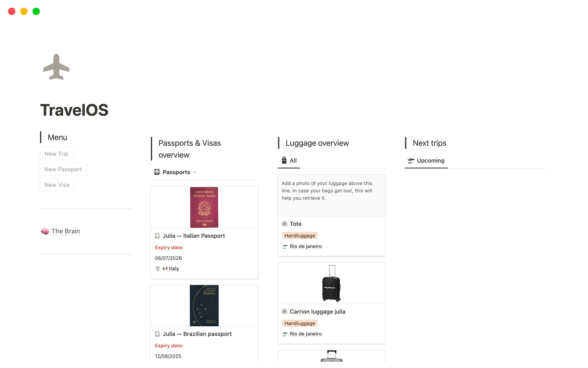Click the suitcase icon beside Carrion luggage julia
The height and width of the screenshot is (368, 588).
click(285, 312)
